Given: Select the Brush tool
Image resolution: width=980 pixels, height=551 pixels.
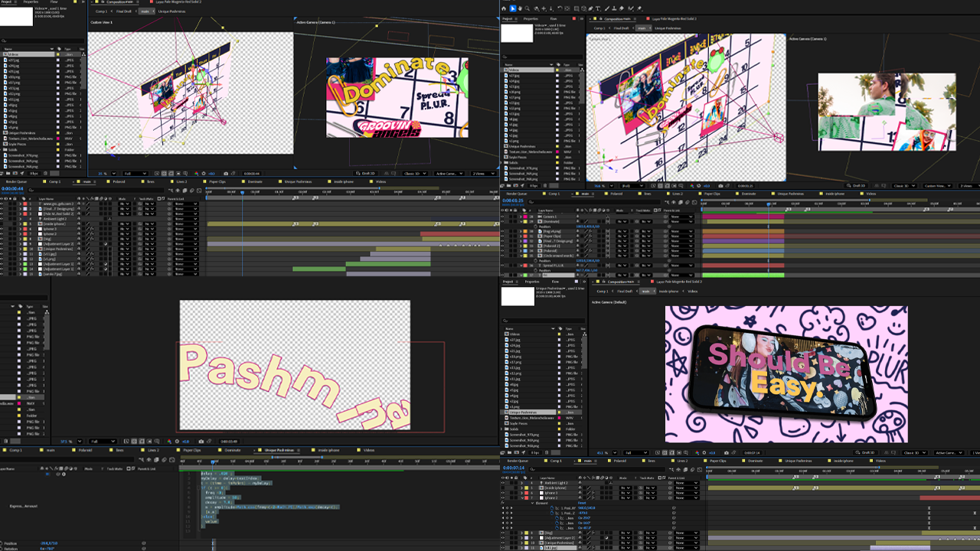Looking at the screenshot, I should 609,8.
